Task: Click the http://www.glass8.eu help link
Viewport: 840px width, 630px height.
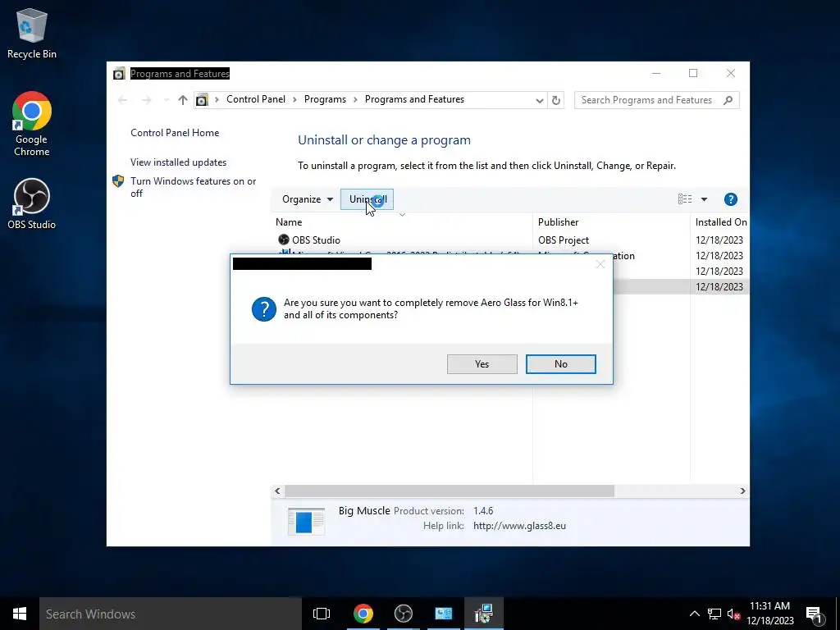Action: point(519,526)
